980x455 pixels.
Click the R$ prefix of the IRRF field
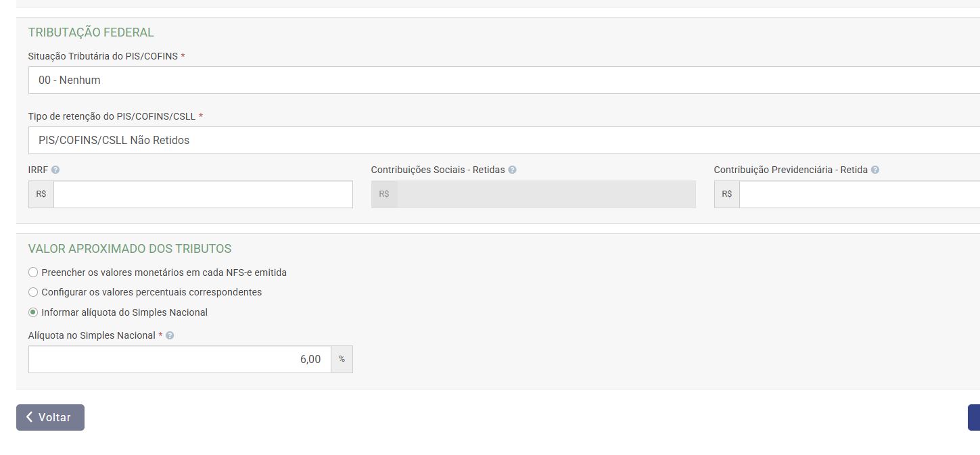[41, 194]
